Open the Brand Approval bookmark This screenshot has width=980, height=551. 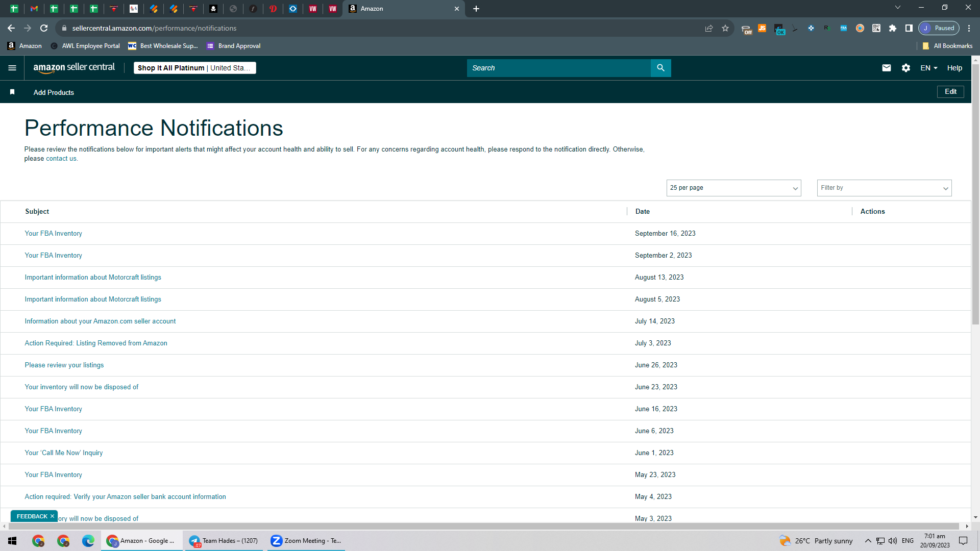click(234, 46)
